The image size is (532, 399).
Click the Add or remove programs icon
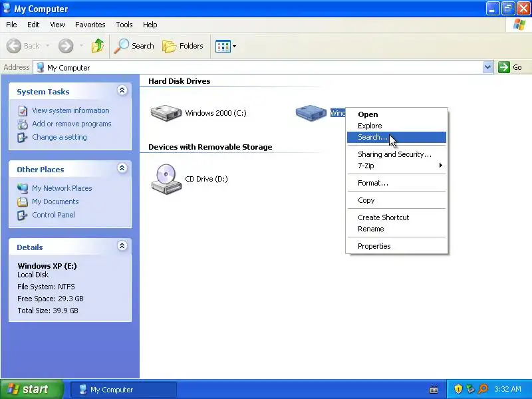point(23,124)
